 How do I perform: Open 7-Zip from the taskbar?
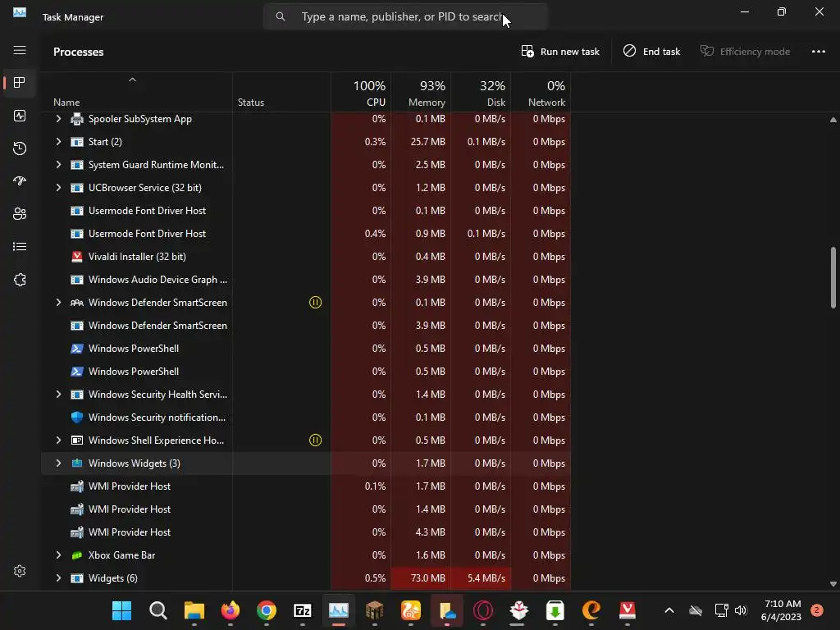pyautogui.click(x=303, y=610)
